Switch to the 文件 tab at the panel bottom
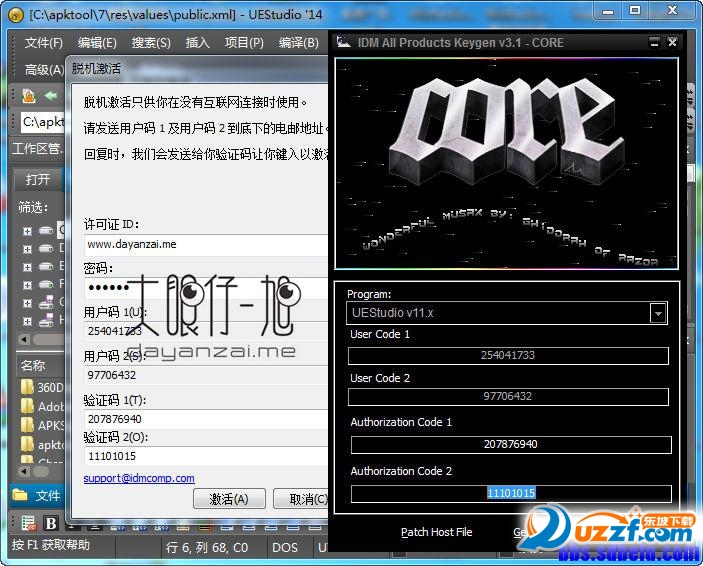The width and height of the screenshot is (703, 566). 37,495
